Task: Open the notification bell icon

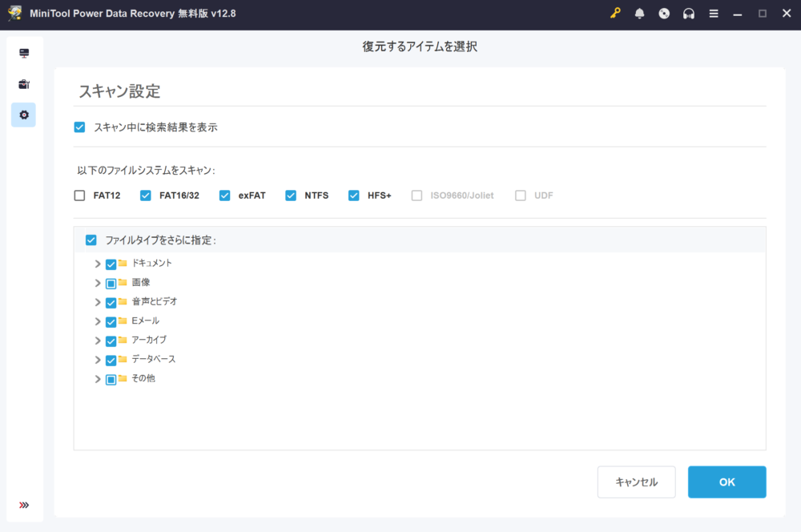Action: pyautogui.click(x=640, y=14)
